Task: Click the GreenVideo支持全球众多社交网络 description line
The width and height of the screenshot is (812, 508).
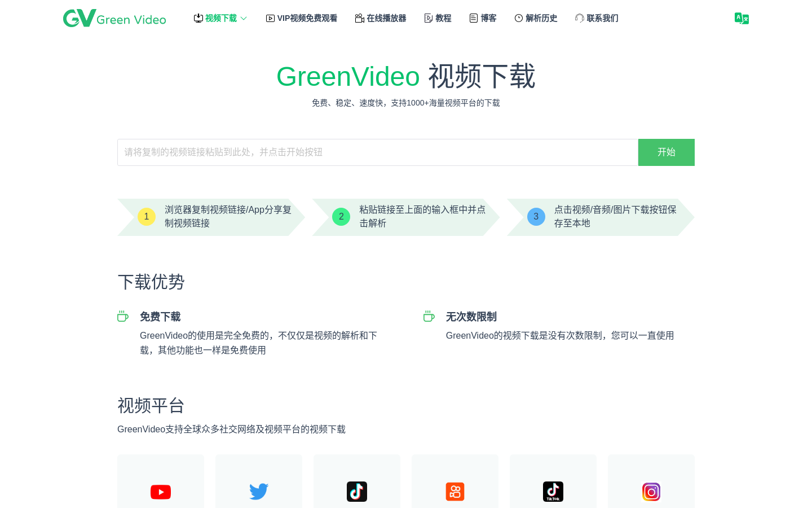Action: coord(231,430)
